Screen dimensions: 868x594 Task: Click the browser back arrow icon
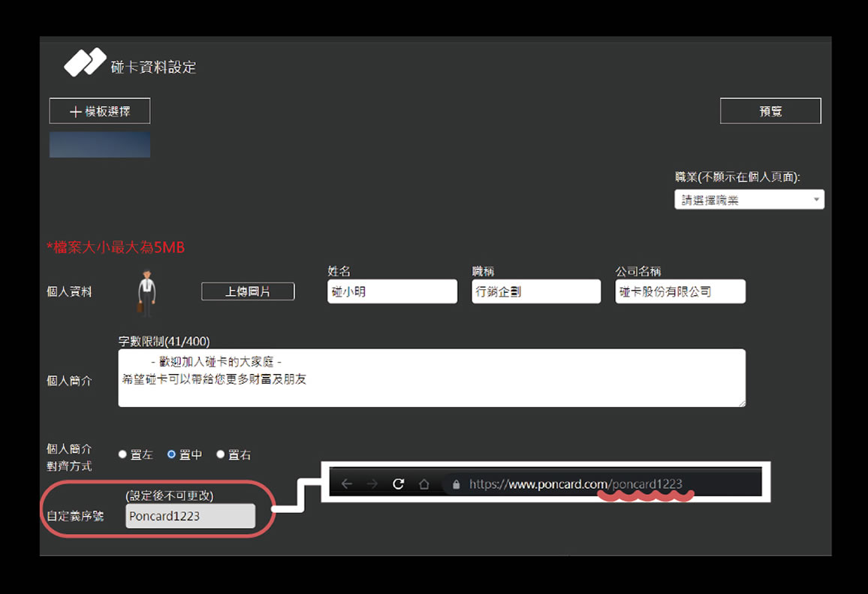point(346,484)
